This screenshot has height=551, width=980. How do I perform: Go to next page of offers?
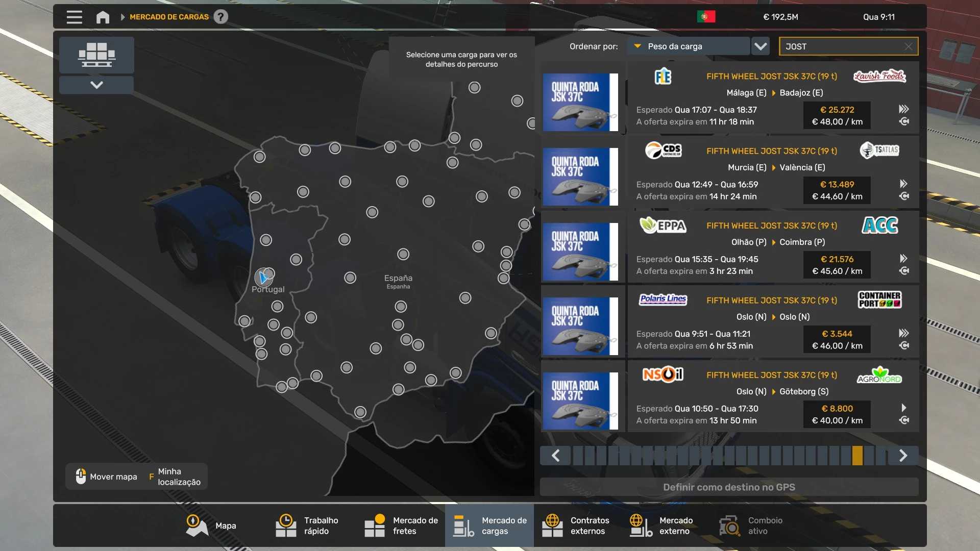click(x=903, y=456)
